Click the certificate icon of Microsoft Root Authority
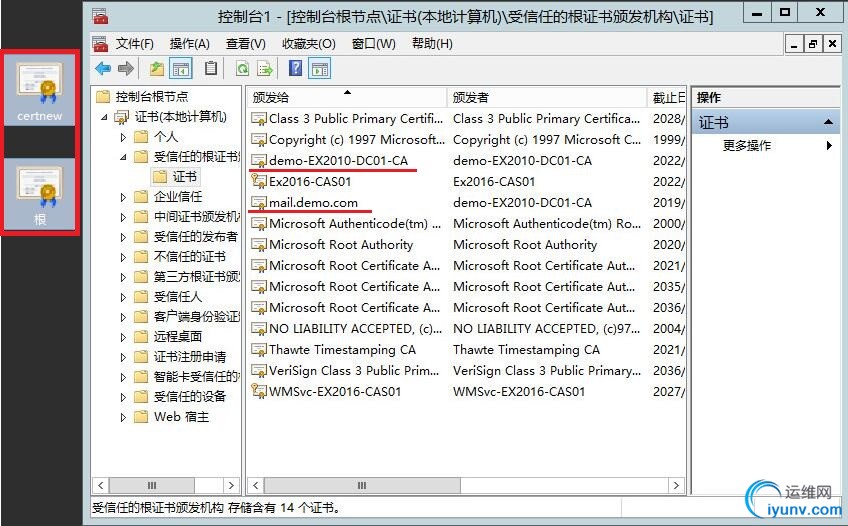Screen dimensions: 848x526 (259, 244)
